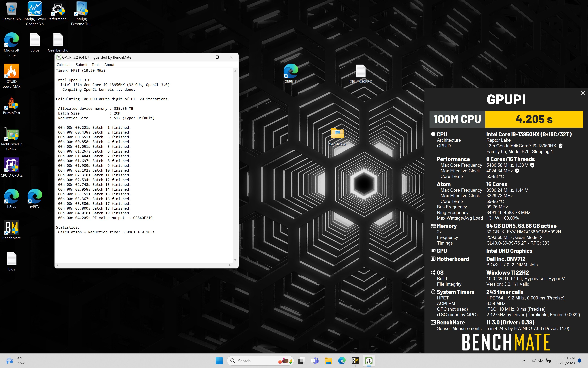Open the Recycle Bin desktop icon
Image resolution: width=588 pixels, height=368 pixels.
tap(11, 11)
